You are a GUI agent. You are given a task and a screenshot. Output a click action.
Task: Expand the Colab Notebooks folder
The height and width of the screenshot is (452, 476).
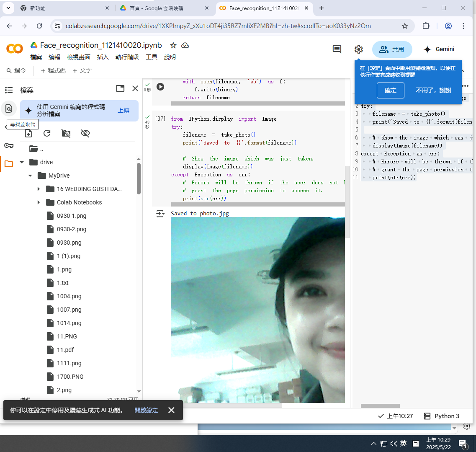[x=39, y=202]
